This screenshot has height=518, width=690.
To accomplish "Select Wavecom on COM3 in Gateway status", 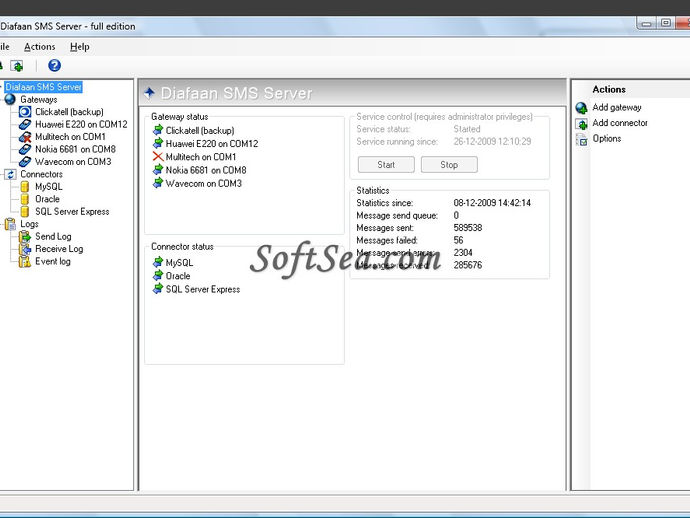I will coord(204,183).
